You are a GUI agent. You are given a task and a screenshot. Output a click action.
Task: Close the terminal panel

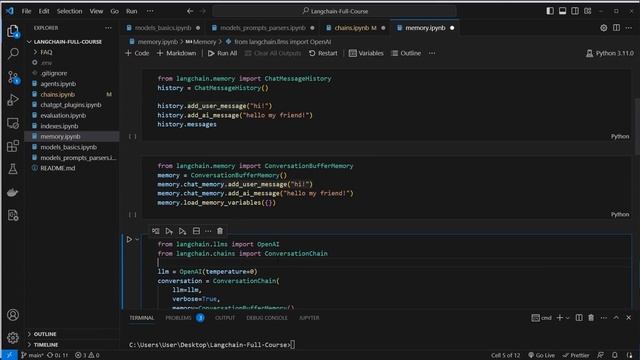coord(629,318)
